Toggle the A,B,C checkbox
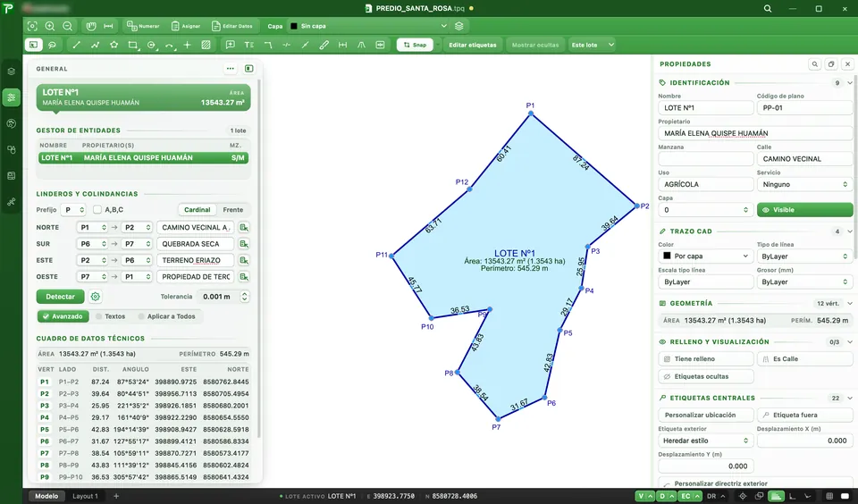858x504 pixels. tap(97, 210)
